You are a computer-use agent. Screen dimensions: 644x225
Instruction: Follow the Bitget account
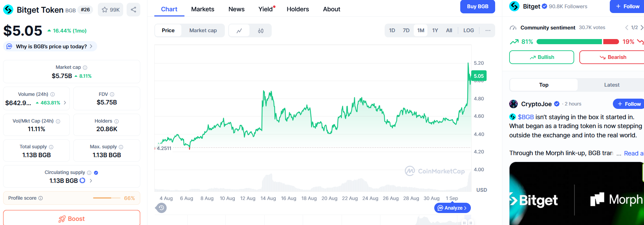point(628,7)
